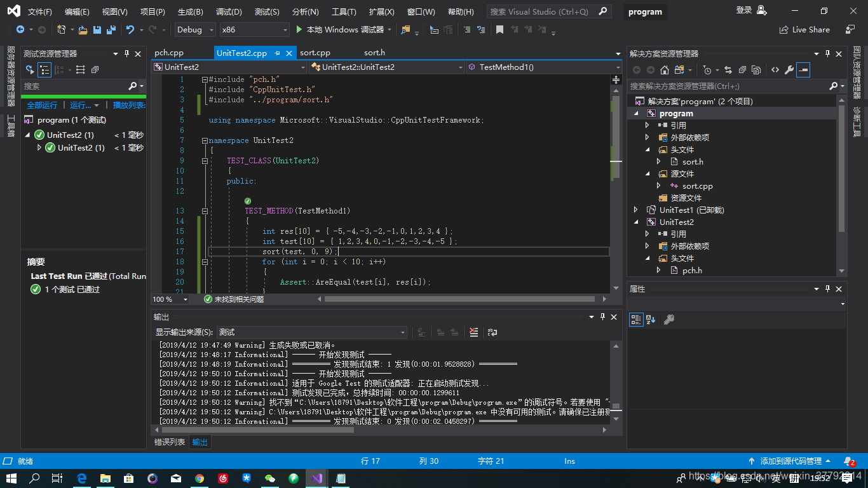Collapse the UnitTest2 (1) top test node

click(x=27, y=135)
